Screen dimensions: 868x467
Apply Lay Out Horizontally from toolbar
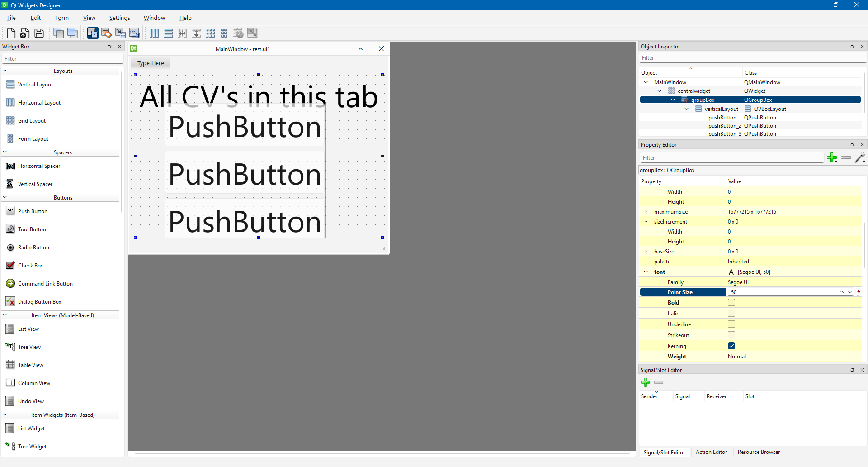coord(154,33)
